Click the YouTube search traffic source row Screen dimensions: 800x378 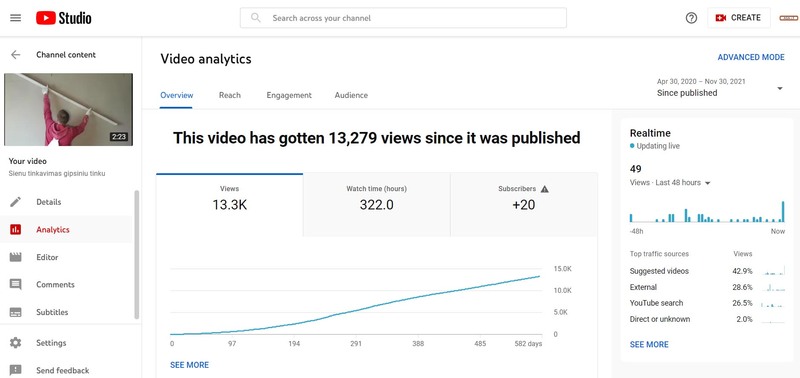point(707,303)
